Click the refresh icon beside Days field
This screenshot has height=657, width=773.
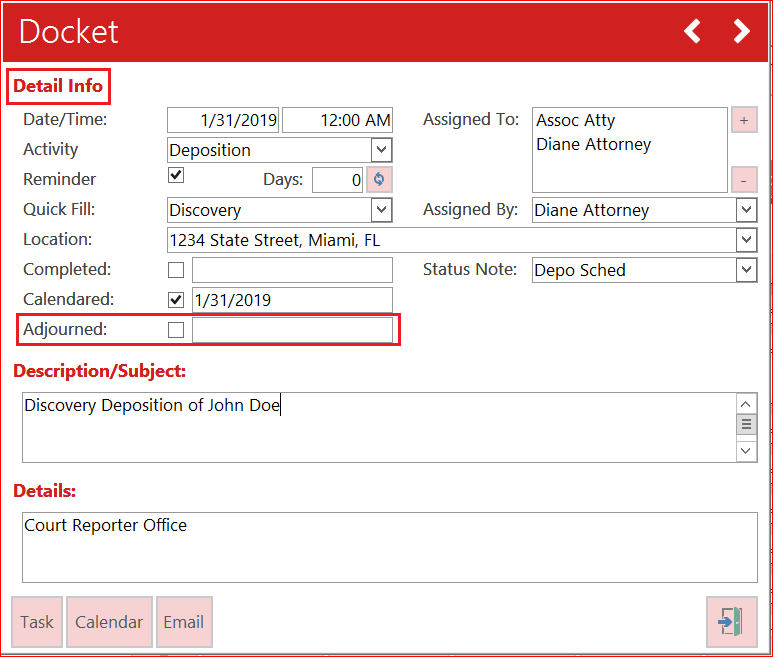(379, 180)
